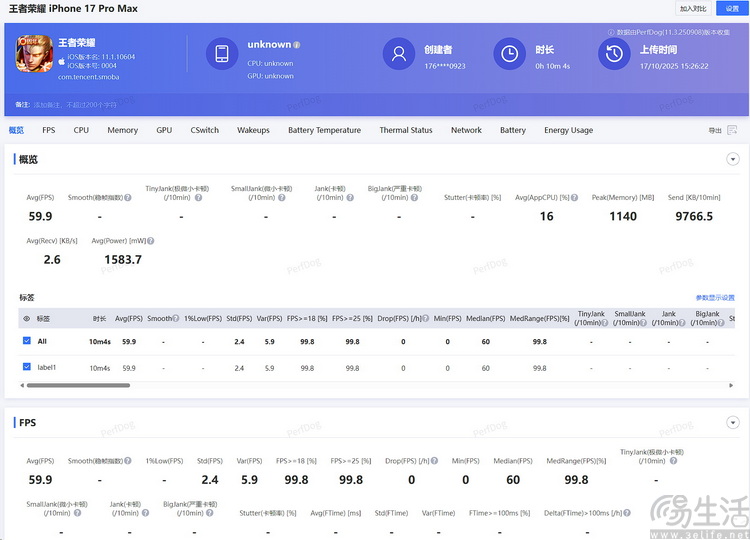The width and height of the screenshot is (750, 540).
Task: Click the phone device icon beside unknown
Action: click(x=222, y=54)
